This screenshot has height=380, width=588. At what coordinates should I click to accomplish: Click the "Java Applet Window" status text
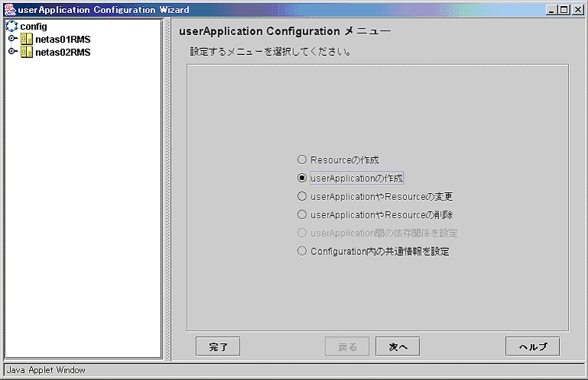46,370
